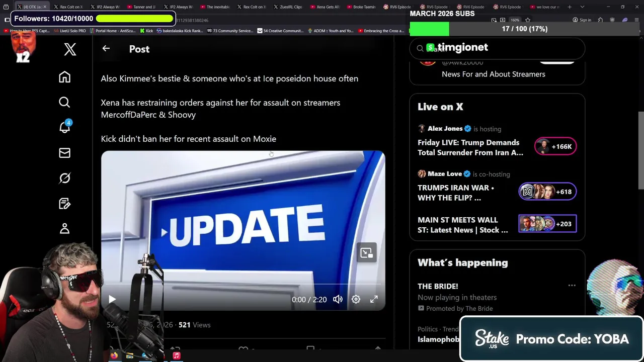Open Friday LIVE Trump Demands broadcast
This screenshot has width=644, height=362.
click(470, 148)
